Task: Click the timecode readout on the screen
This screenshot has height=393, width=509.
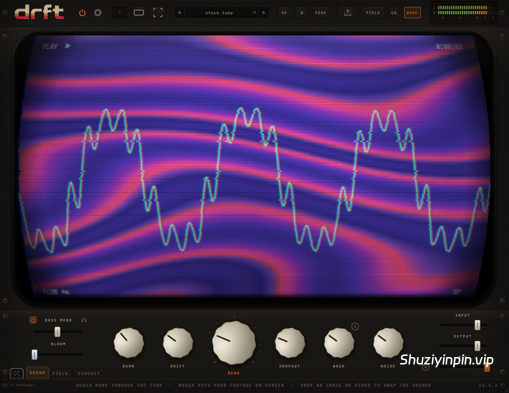Action: (x=449, y=47)
